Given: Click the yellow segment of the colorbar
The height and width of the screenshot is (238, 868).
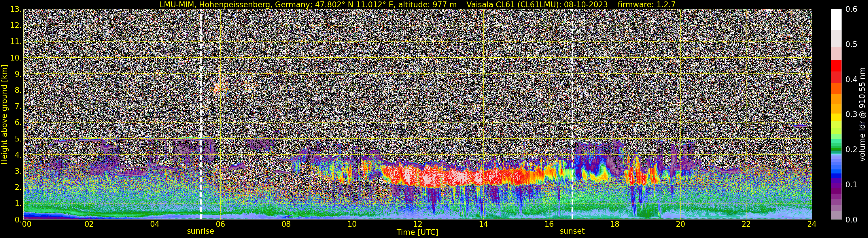Looking at the screenshot, I should (836, 118).
